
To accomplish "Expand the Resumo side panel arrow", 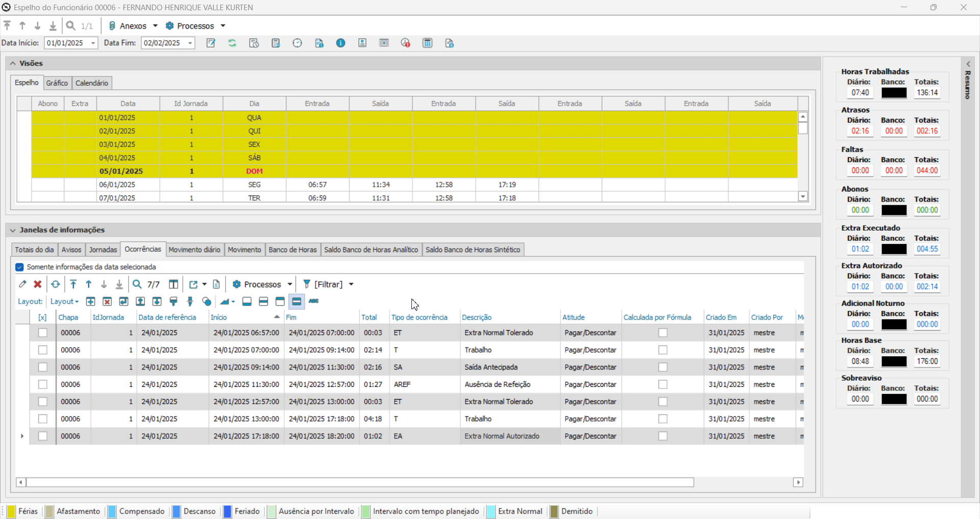I will [968, 64].
